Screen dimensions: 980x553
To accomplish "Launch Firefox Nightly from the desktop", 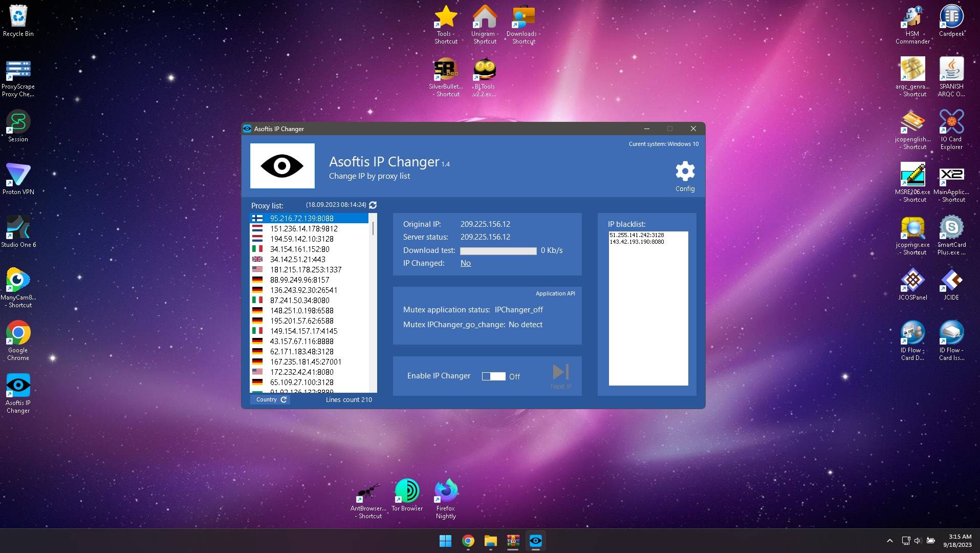I will pyautogui.click(x=445, y=489).
